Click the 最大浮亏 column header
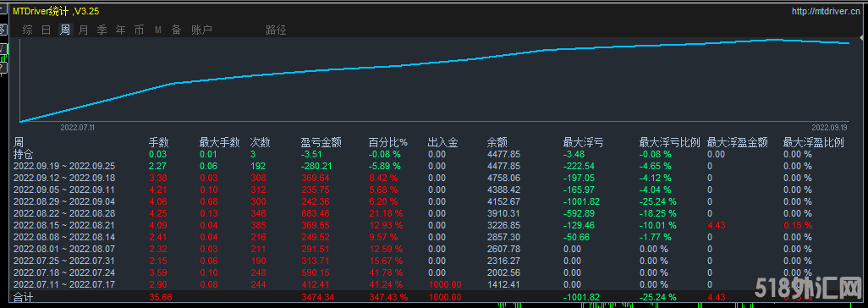The width and height of the screenshot is (868, 308). point(583,142)
